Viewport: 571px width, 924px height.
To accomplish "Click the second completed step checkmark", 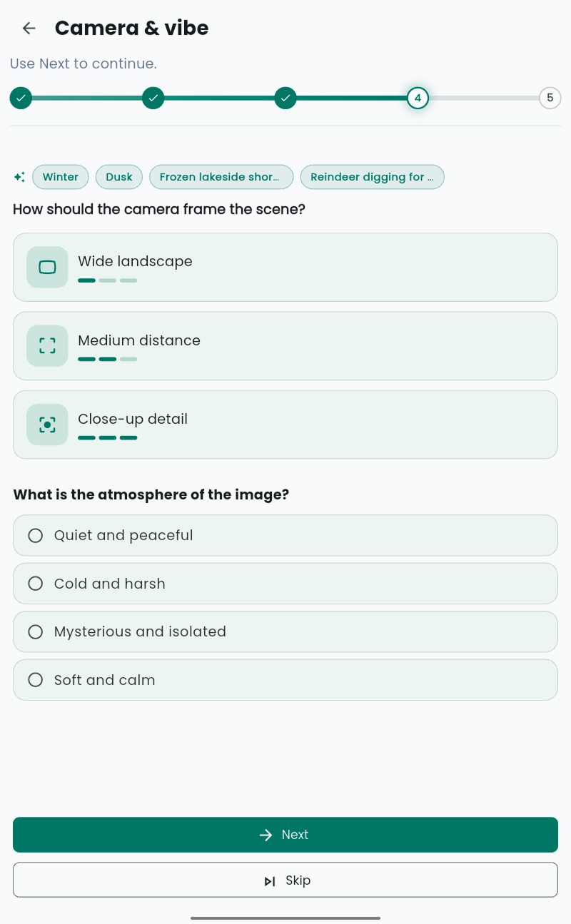I will pos(153,98).
